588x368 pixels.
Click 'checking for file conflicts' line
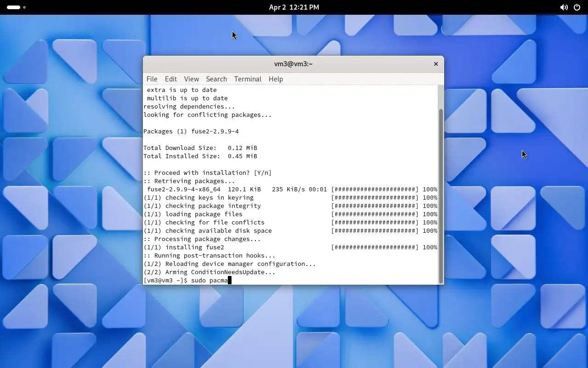(x=290, y=222)
